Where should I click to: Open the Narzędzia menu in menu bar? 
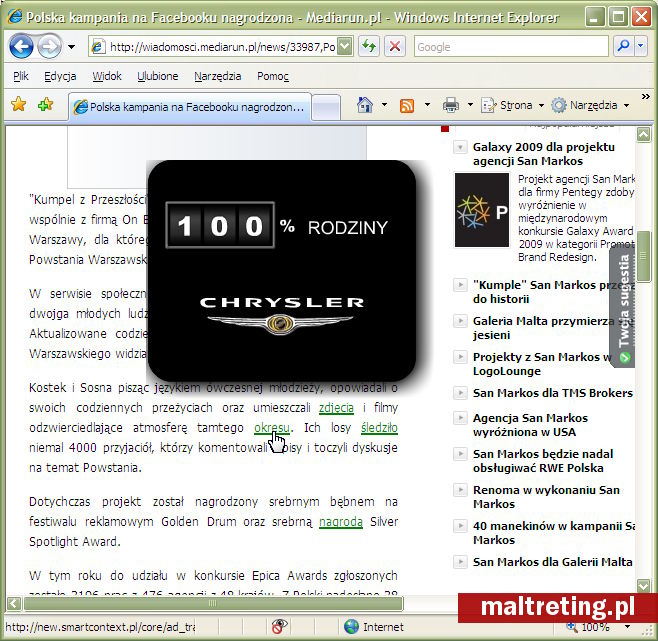tap(217, 76)
